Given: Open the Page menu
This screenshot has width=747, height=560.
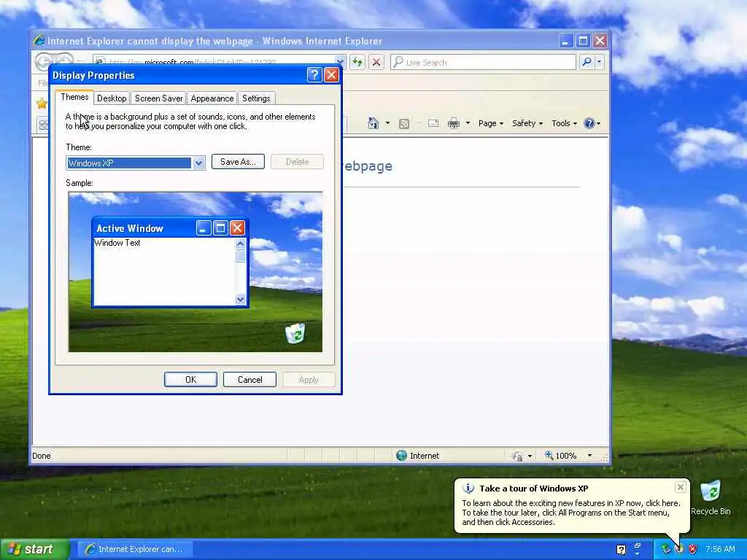Looking at the screenshot, I should tap(491, 123).
